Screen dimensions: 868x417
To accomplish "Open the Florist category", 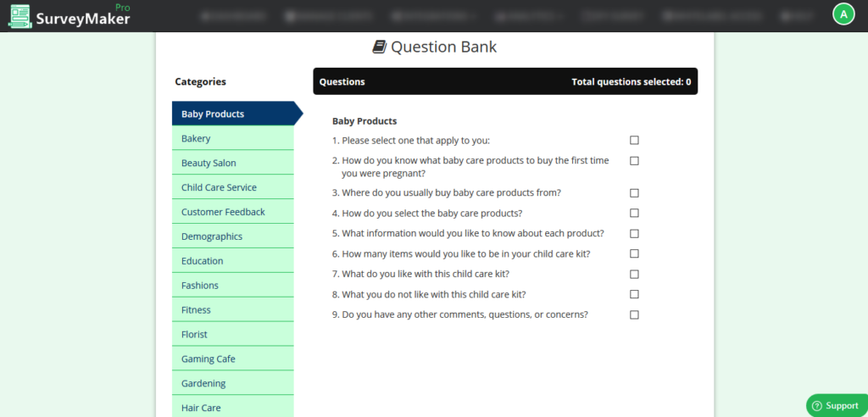I will click(233, 334).
